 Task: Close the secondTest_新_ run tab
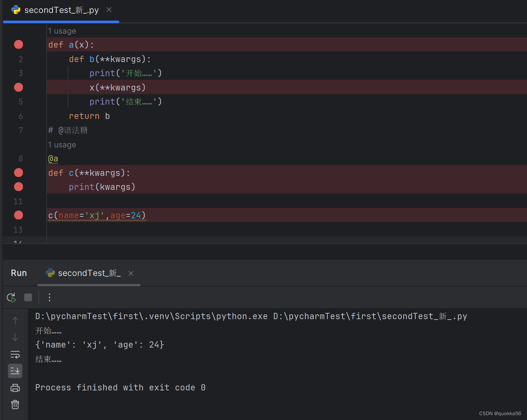click(131, 273)
